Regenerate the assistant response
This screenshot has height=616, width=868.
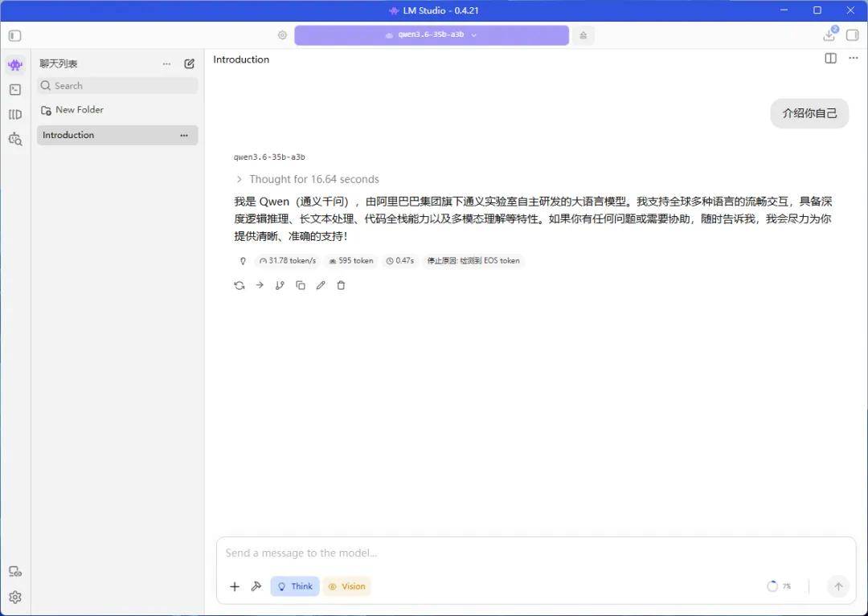[240, 285]
